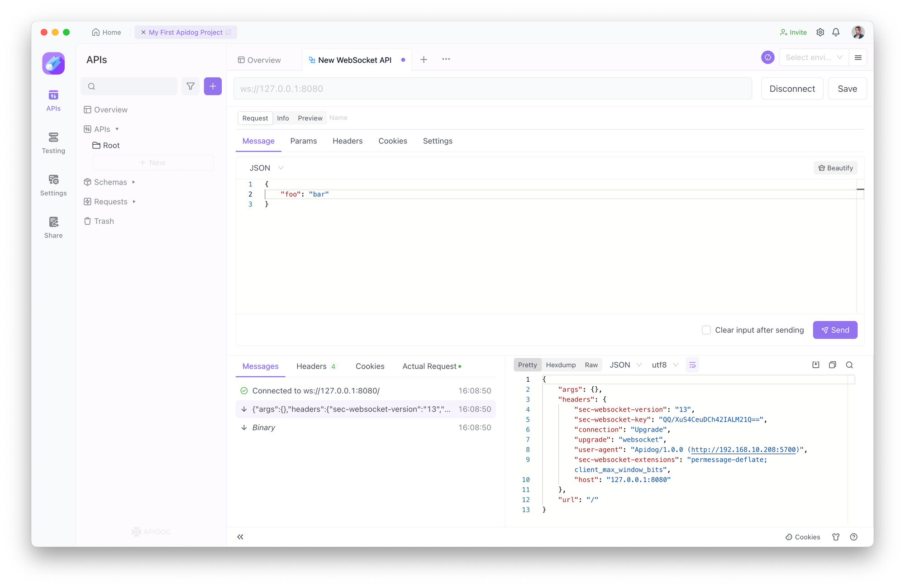Toggle Clear input after sending checkbox
The image size is (905, 588).
[x=706, y=330]
